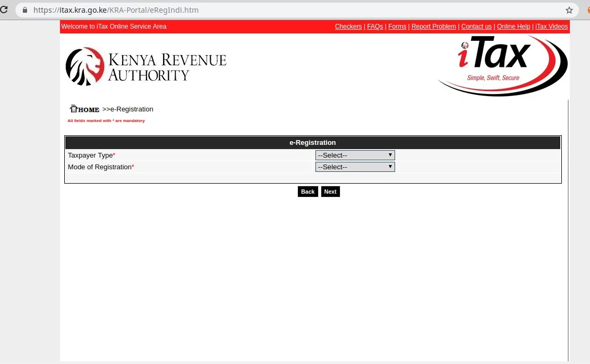The height and width of the screenshot is (364, 590).
Task: Open the Checkers link
Action: pyautogui.click(x=348, y=27)
